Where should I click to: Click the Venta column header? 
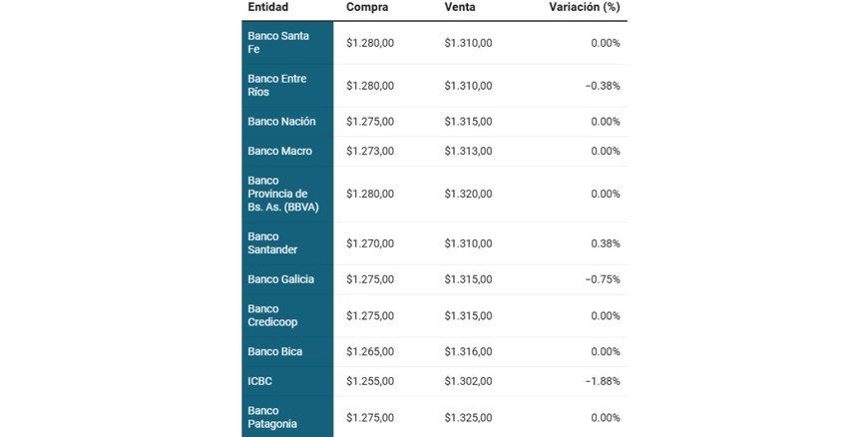tap(460, 8)
